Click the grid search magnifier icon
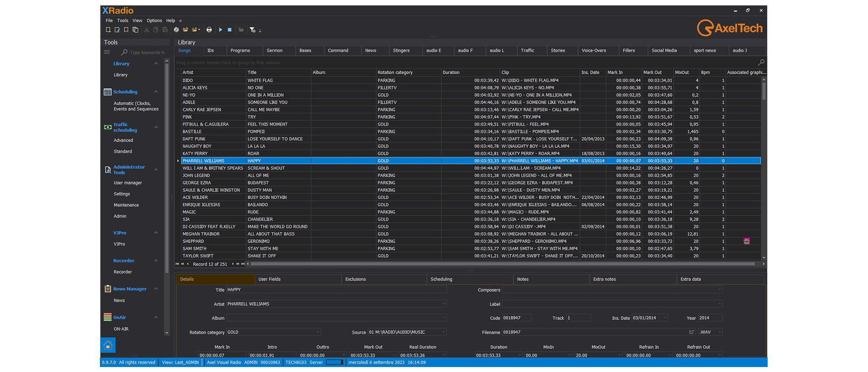The image size is (868, 372). pos(761,62)
